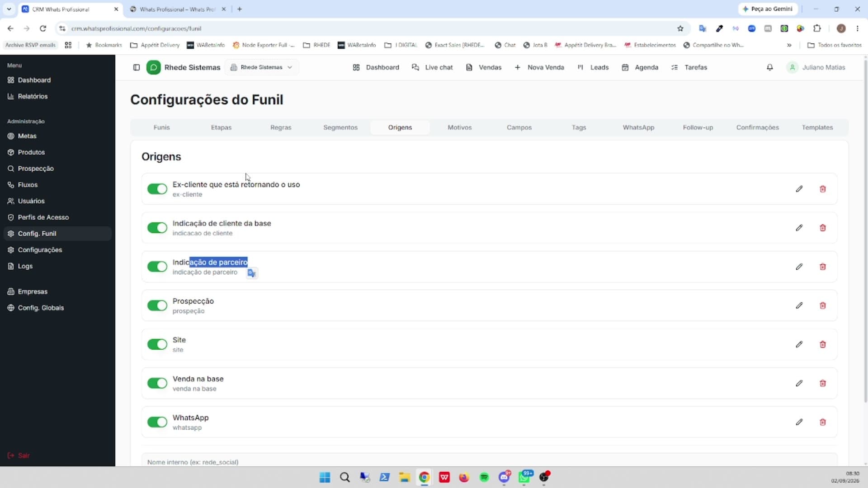Click the Rhede Sistemas green logo
Screen dimensions: 868x488
pyautogui.click(x=154, y=67)
